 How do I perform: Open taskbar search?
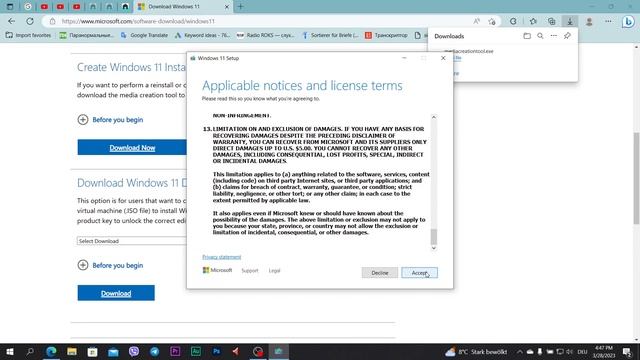tap(30, 351)
